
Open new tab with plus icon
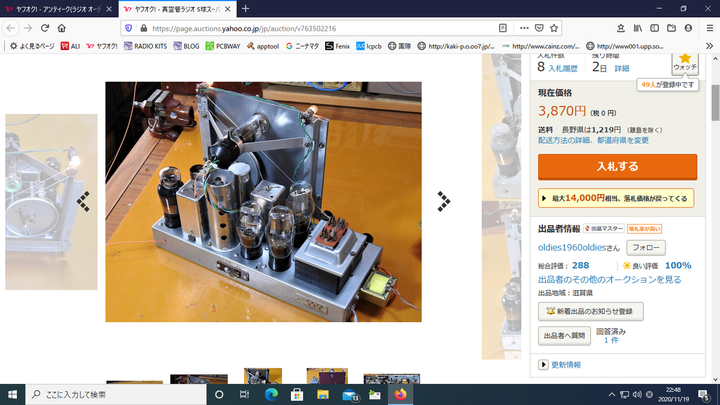pyautogui.click(x=246, y=9)
